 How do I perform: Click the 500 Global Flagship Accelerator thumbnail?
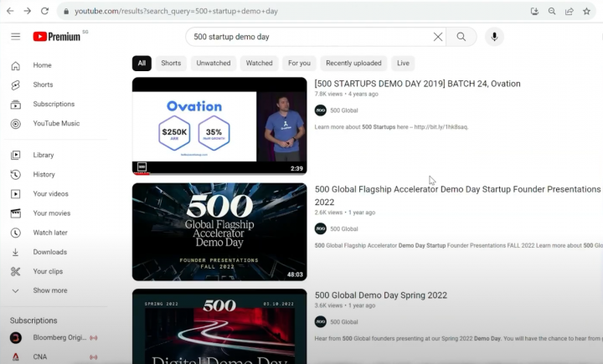pyautogui.click(x=219, y=232)
